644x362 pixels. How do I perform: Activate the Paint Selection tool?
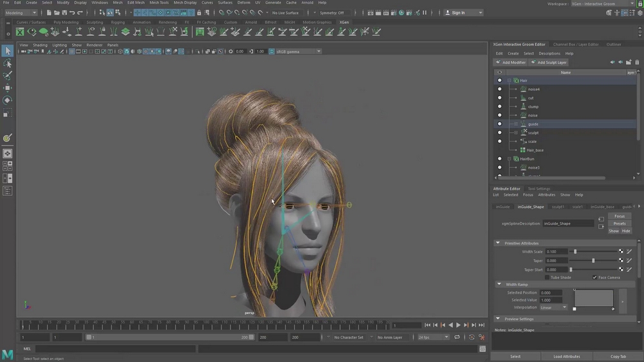(7, 75)
